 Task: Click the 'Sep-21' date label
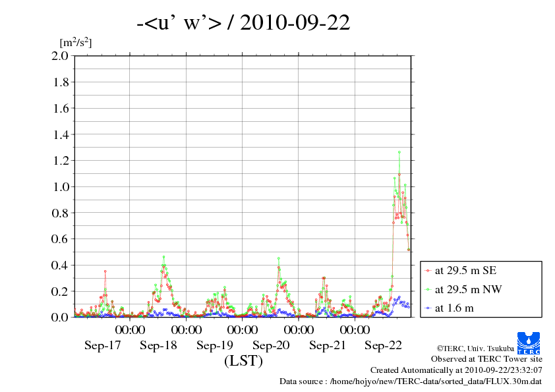click(x=328, y=345)
